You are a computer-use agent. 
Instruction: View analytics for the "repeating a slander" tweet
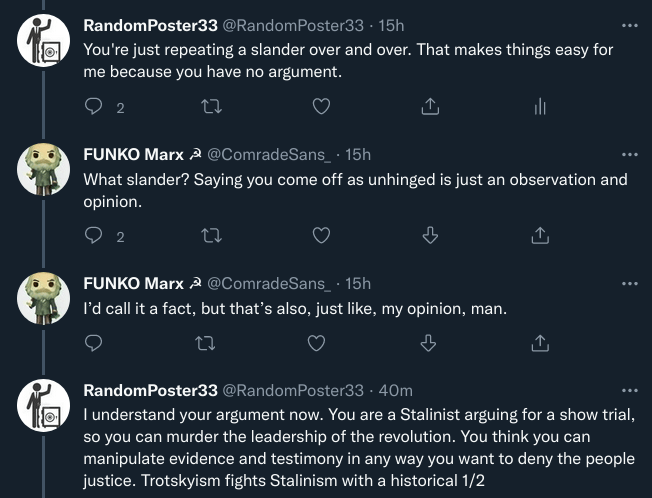point(540,107)
